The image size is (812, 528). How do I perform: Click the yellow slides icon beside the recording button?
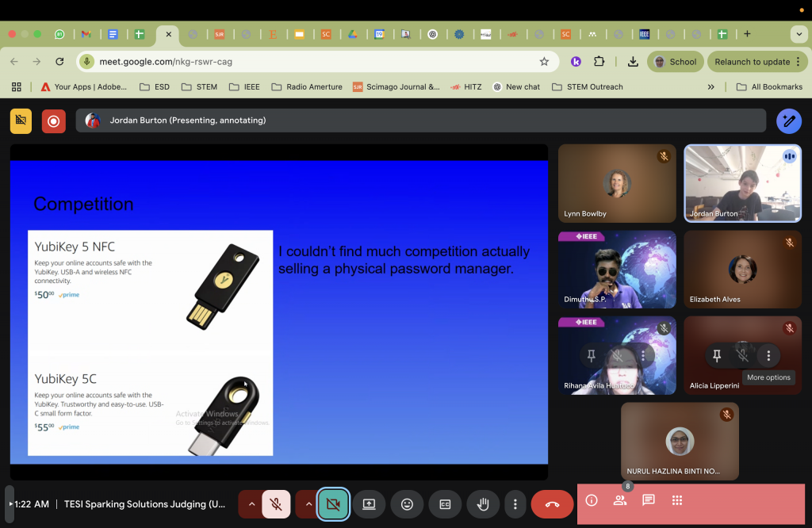click(x=21, y=121)
